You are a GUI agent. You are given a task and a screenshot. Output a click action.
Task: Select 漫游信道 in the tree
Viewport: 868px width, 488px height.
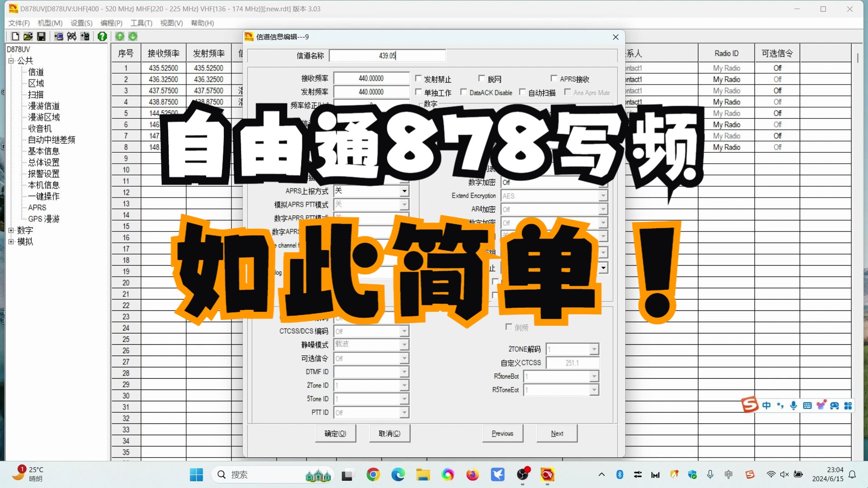pyautogui.click(x=44, y=106)
